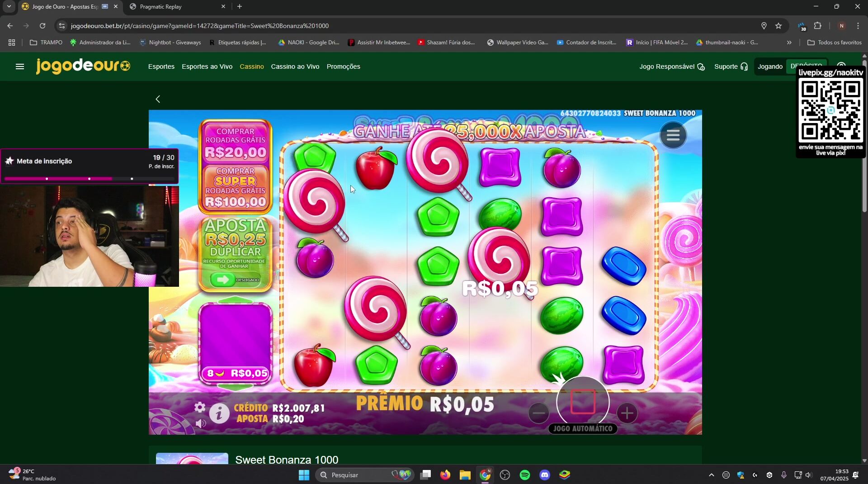Increase the bet with plus button

pos(627,413)
